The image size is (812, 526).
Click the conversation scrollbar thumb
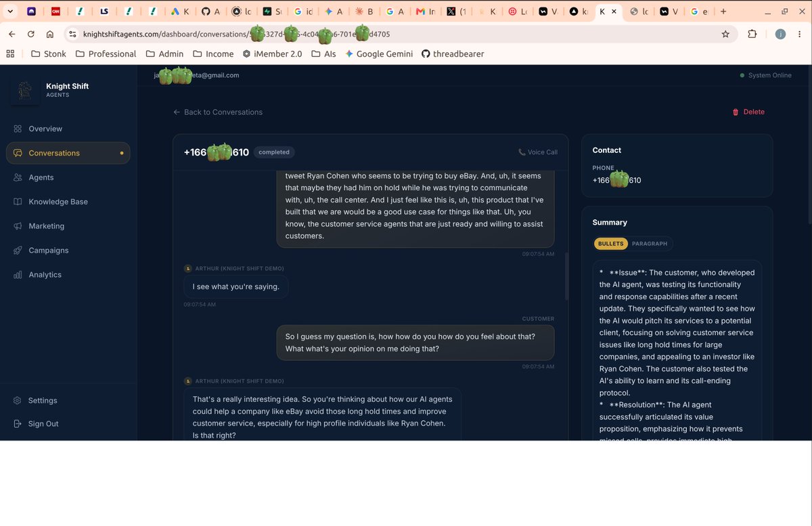point(567,276)
